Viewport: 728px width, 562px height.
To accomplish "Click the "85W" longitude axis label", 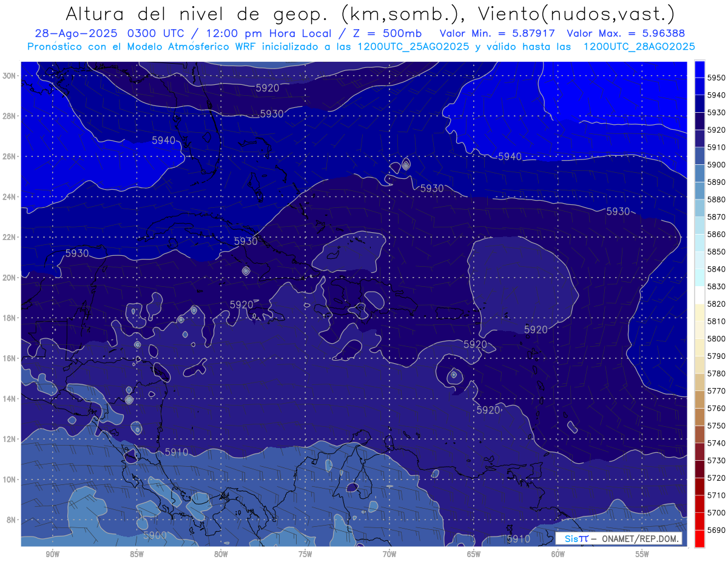I will coord(136,555).
